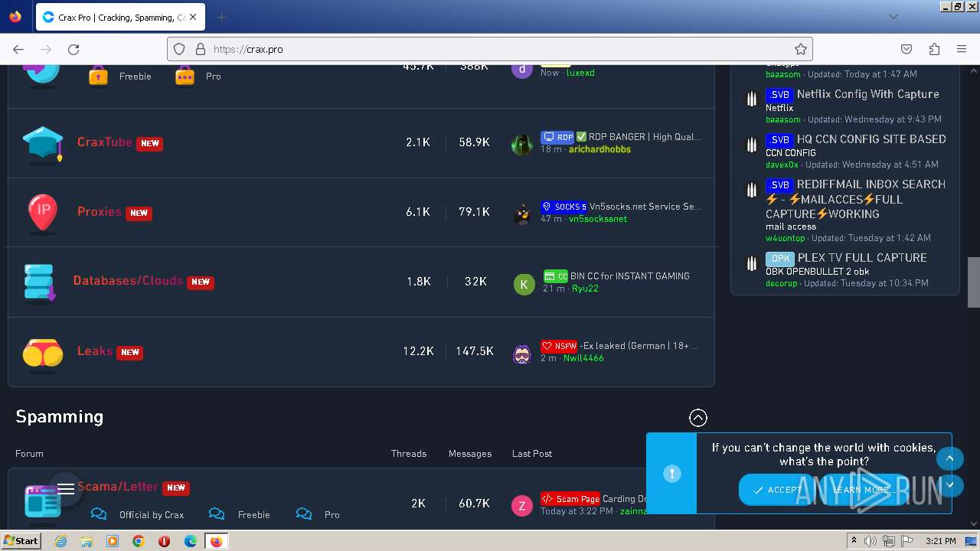Open Pro subforum under Scama/Letter
Viewport: 980px width, 551px height.
tap(332, 514)
